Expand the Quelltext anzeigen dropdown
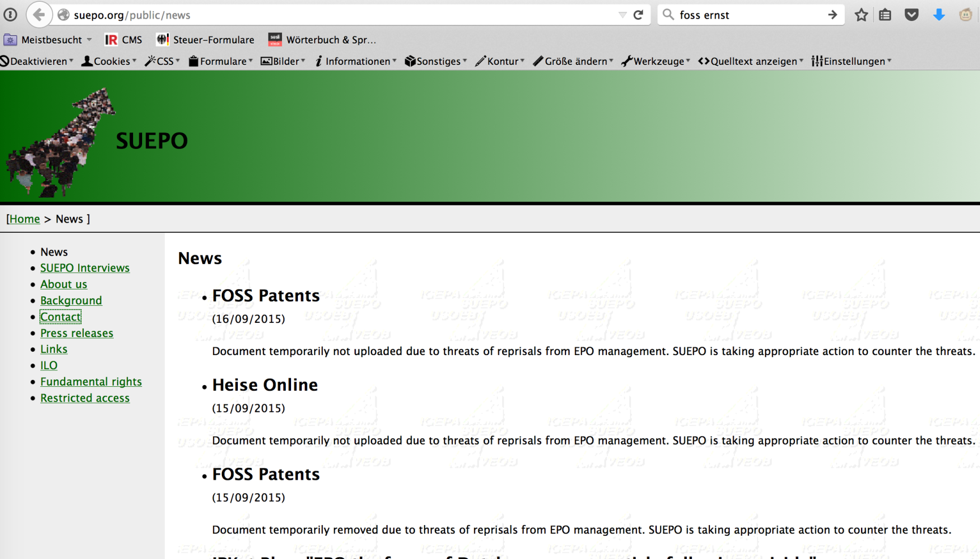This screenshot has height=559, width=980. tap(751, 61)
